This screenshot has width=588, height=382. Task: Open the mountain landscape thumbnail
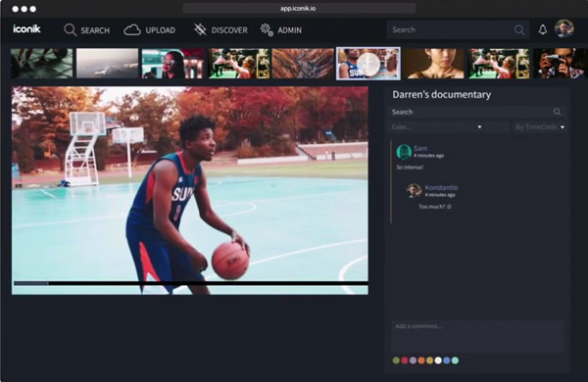coord(107,64)
